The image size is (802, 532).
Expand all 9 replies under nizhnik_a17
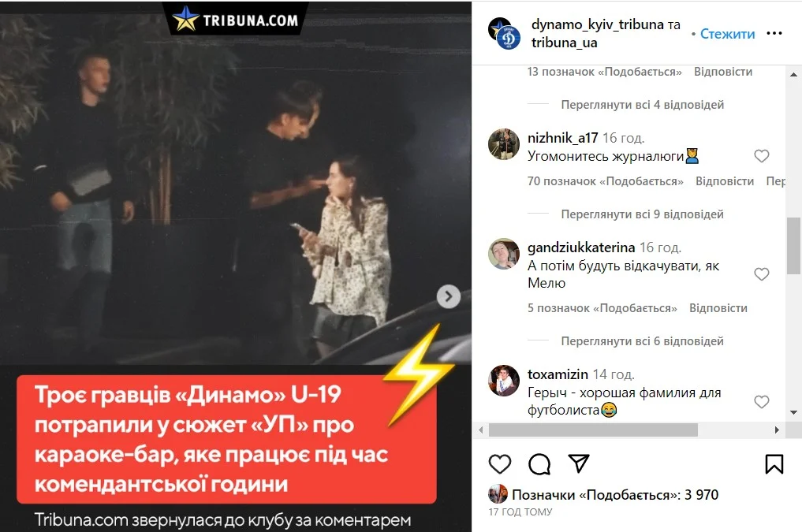(x=643, y=214)
